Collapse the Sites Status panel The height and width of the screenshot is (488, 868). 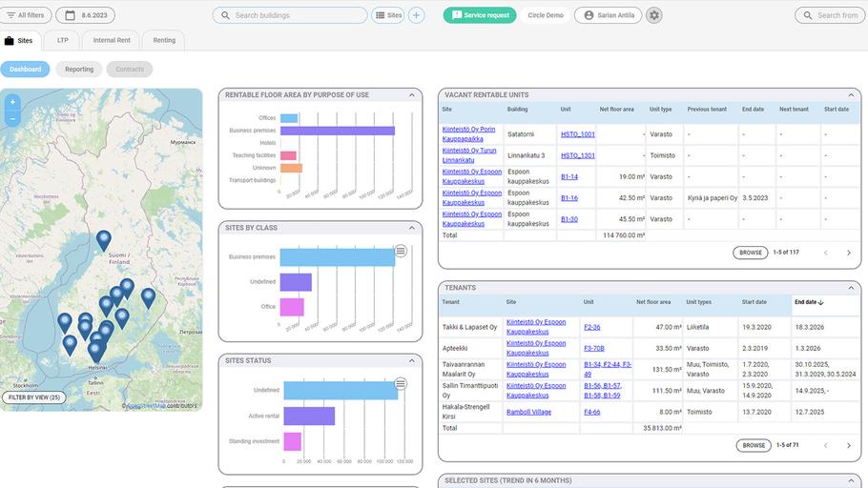tap(412, 360)
